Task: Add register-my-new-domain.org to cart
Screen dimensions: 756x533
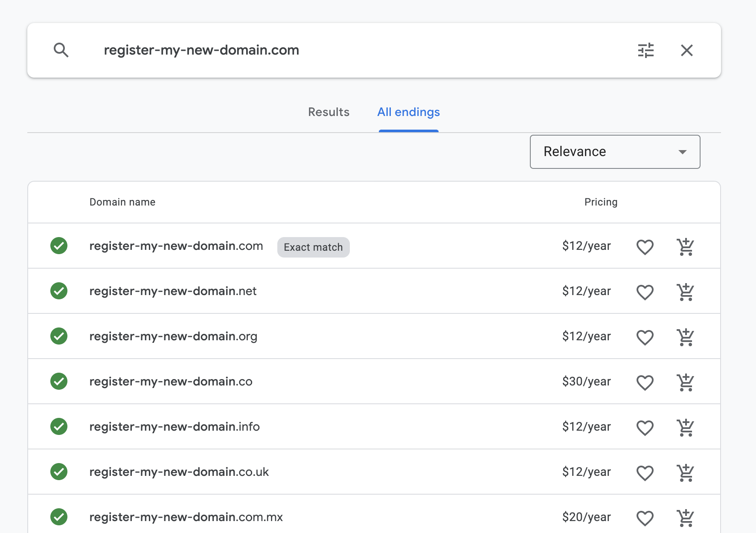Action: tap(686, 337)
